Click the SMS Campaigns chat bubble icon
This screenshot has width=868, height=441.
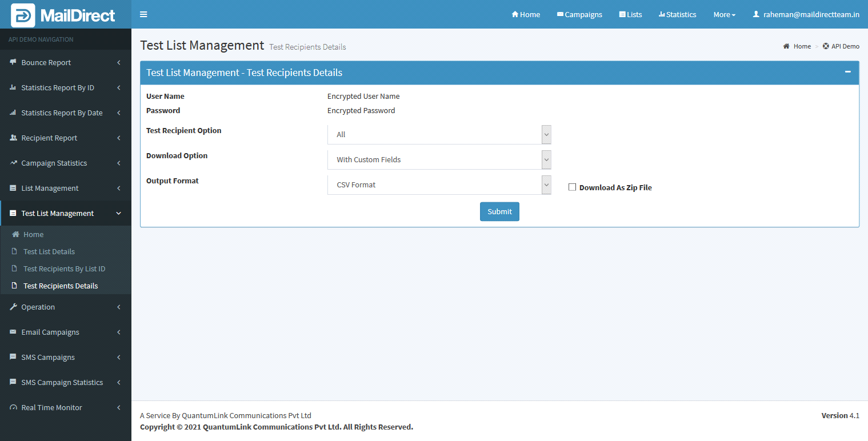coord(13,357)
